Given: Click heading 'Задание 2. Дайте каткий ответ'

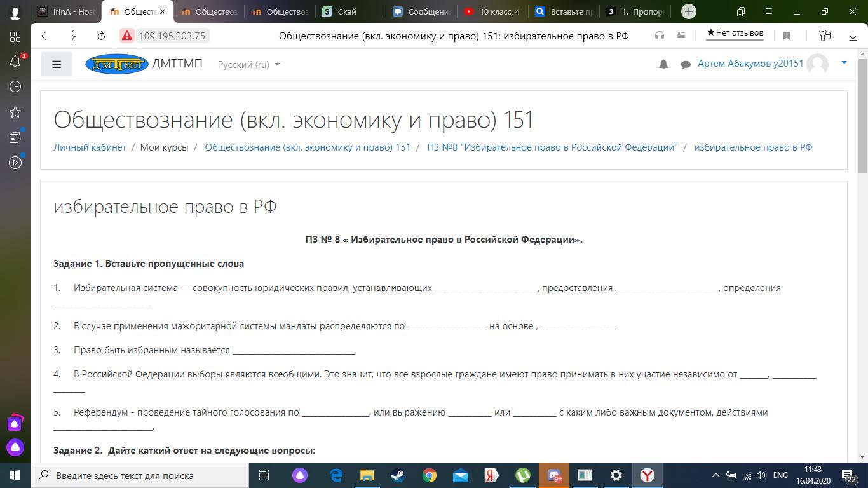Looking at the screenshot, I should pos(184,451).
